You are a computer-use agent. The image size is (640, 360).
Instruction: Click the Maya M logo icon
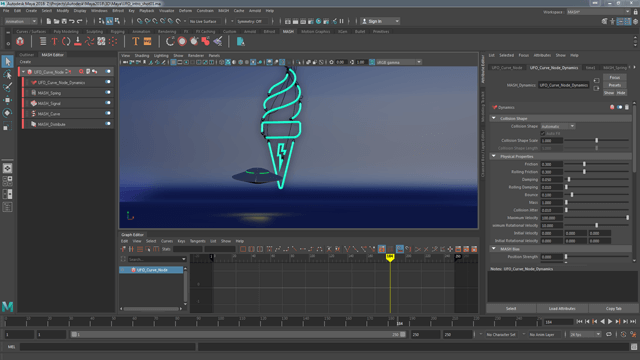click(8, 306)
